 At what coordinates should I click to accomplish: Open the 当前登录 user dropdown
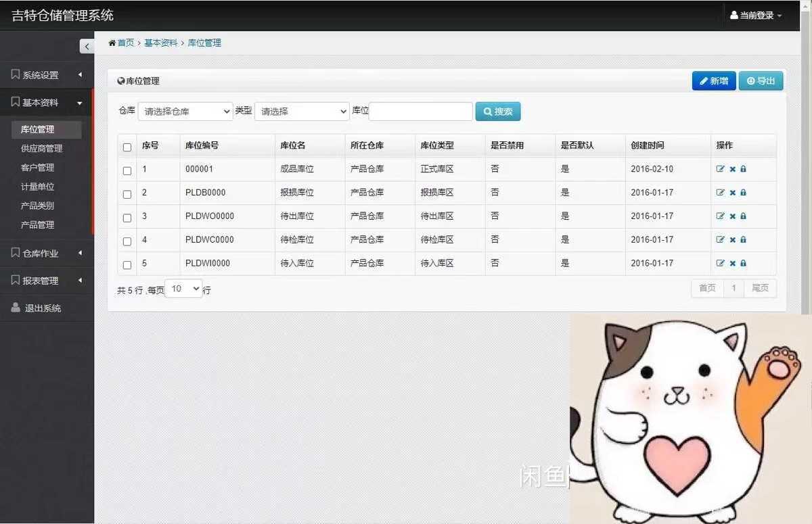pyautogui.click(x=756, y=15)
